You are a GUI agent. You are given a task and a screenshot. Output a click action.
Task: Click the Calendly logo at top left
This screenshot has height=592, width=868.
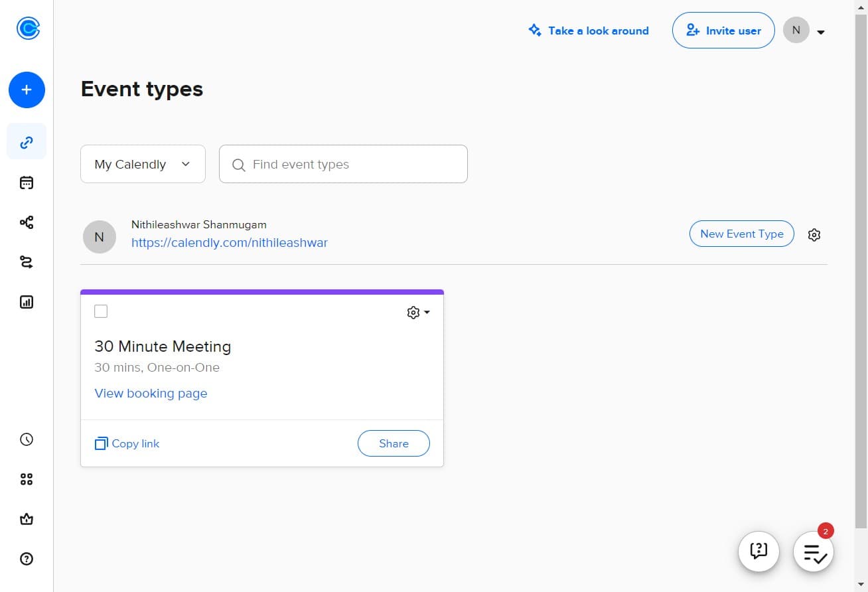click(x=28, y=28)
